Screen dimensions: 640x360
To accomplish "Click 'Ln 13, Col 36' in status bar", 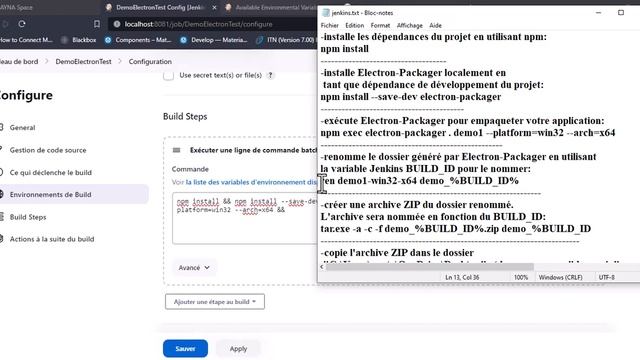I will 462,278.
